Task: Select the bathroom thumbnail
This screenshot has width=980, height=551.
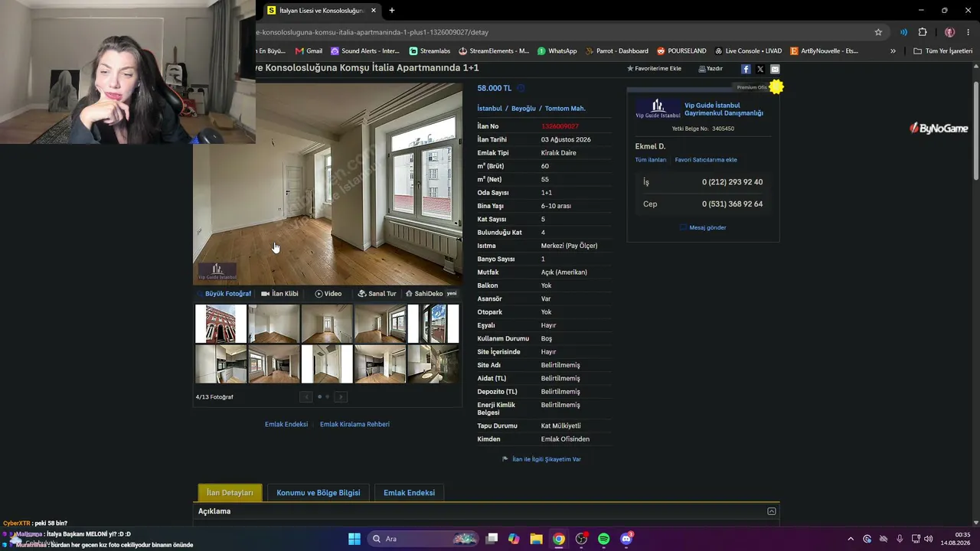Action: 433,364
